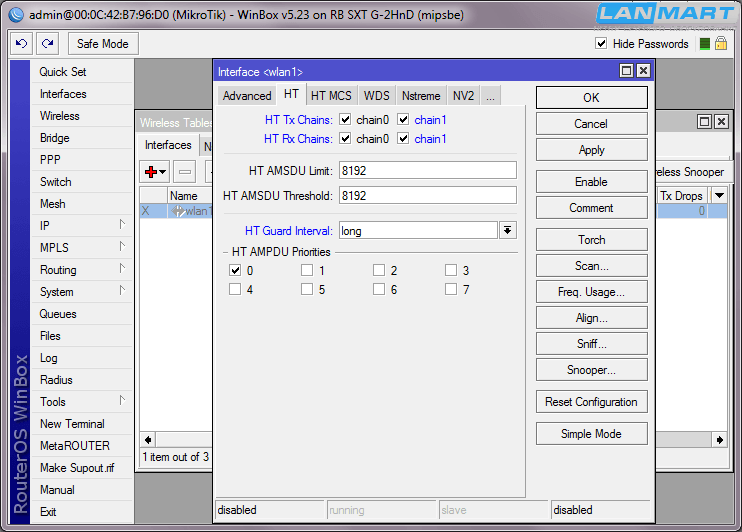This screenshot has width=742, height=532.
Task: Expand the IP submenu
Action: pyautogui.click(x=122, y=224)
